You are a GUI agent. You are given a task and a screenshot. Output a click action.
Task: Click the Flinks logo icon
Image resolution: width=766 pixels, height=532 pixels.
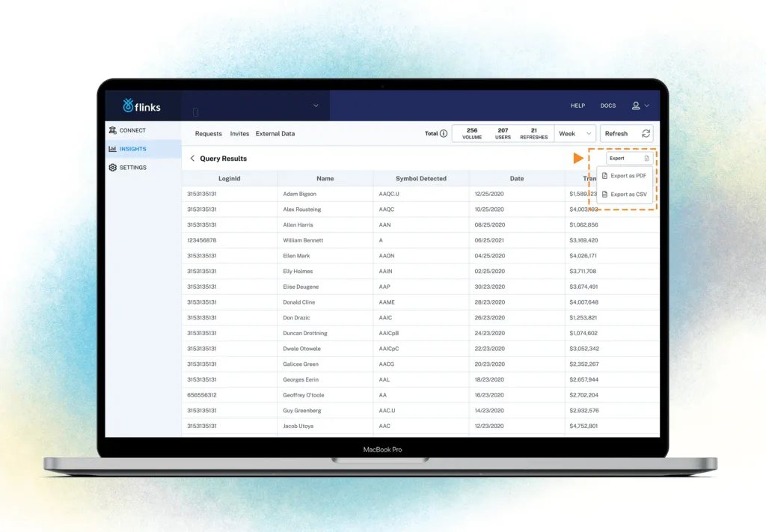click(128, 106)
